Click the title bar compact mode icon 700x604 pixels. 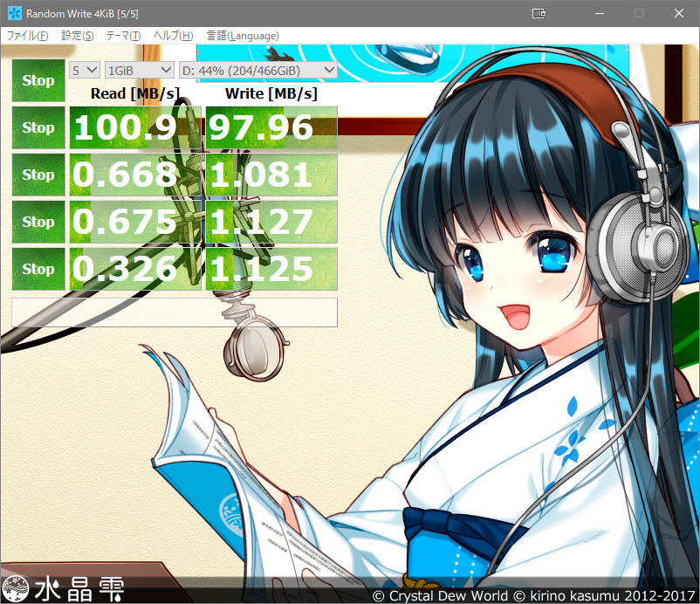point(539,13)
